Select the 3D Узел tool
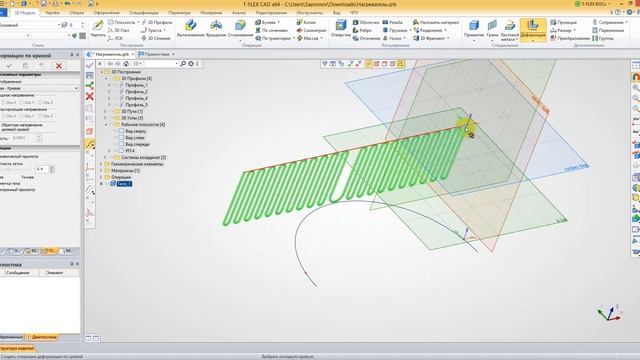 118,30
